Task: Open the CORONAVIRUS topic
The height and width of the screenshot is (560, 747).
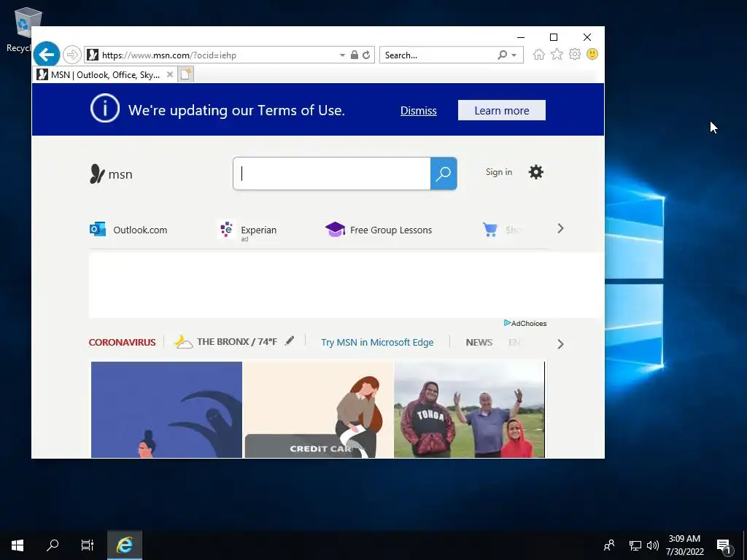Action: point(122,343)
